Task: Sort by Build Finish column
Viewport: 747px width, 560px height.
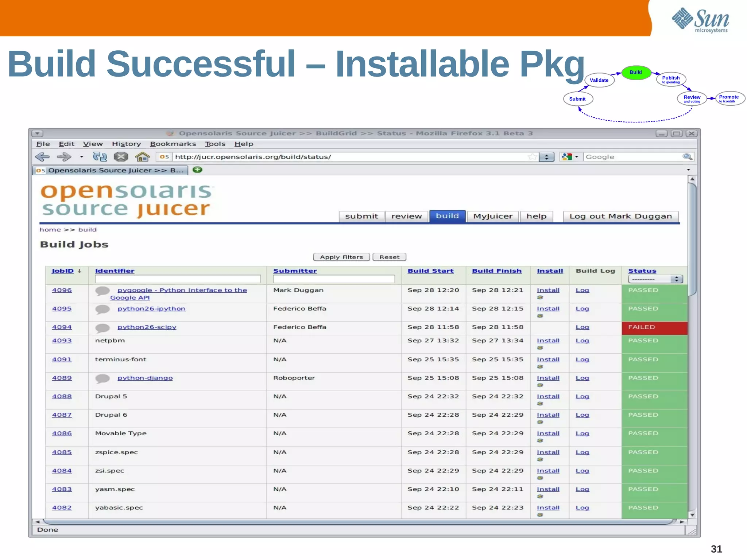Action: point(497,271)
